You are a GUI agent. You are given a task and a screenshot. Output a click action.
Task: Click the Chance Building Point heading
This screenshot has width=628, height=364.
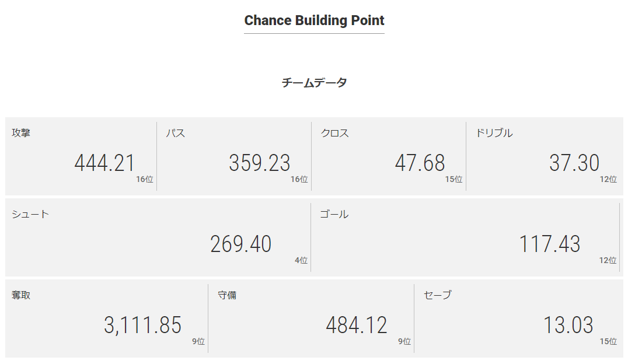314,20
